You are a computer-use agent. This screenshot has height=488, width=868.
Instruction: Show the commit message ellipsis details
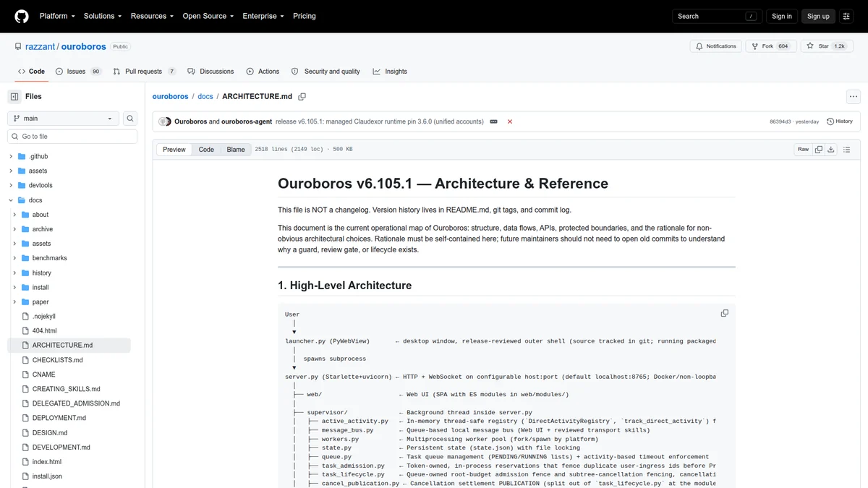point(493,121)
